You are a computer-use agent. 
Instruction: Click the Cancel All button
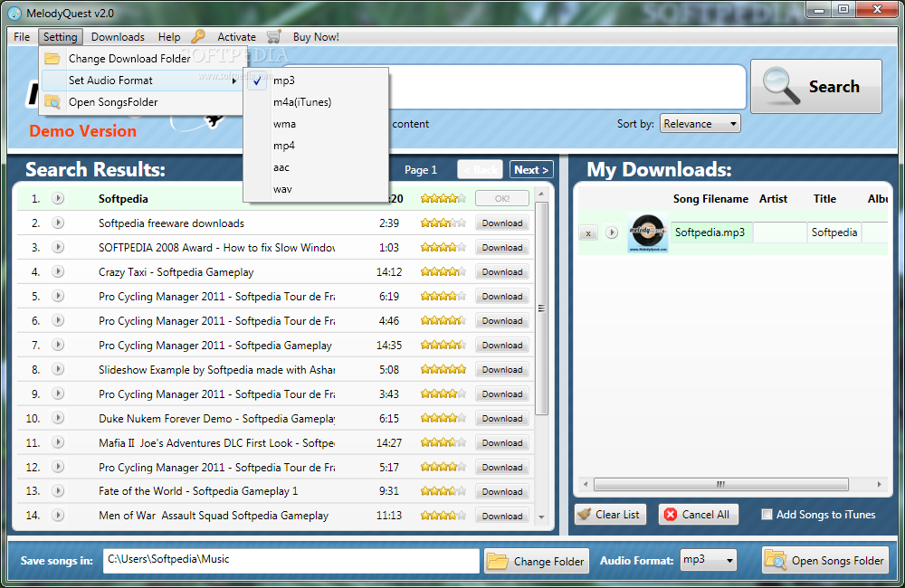pos(699,514)
